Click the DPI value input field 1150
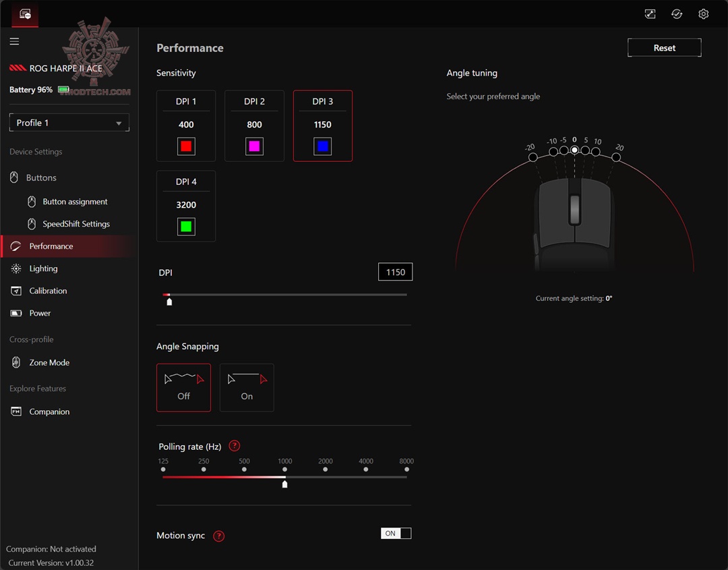The width and height of the screenshot is (728, 570). point(396,272)
